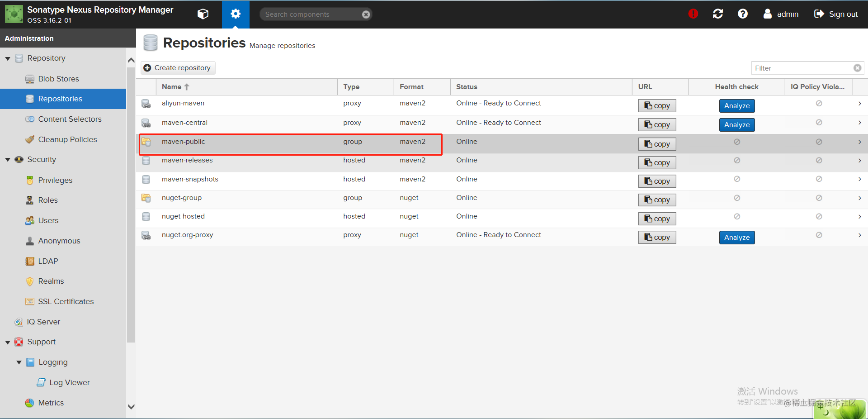
Task: Sort by the Format column header
Action: (x=422, y=87)
